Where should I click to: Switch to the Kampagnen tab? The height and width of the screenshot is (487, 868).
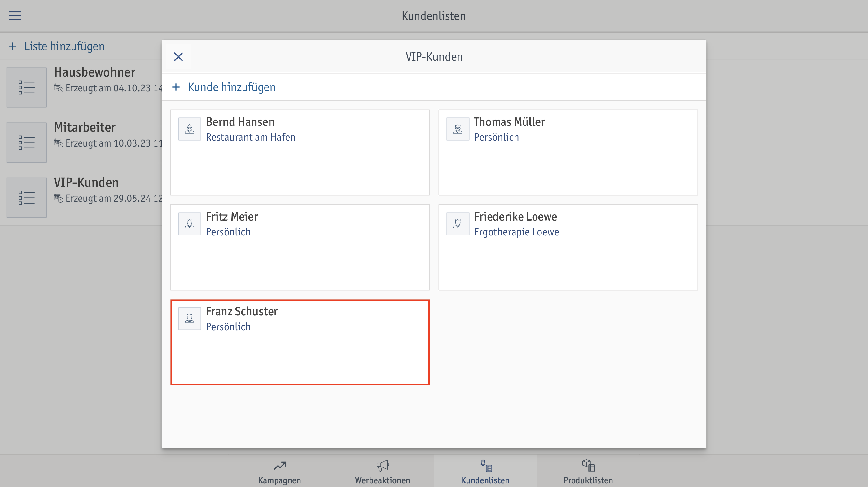[280, 472]
